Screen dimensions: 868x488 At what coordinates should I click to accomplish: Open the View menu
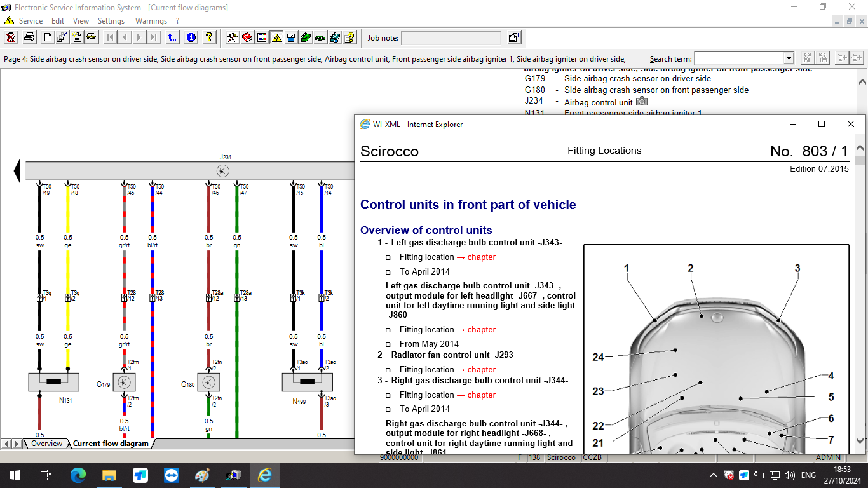click(81, 21)
